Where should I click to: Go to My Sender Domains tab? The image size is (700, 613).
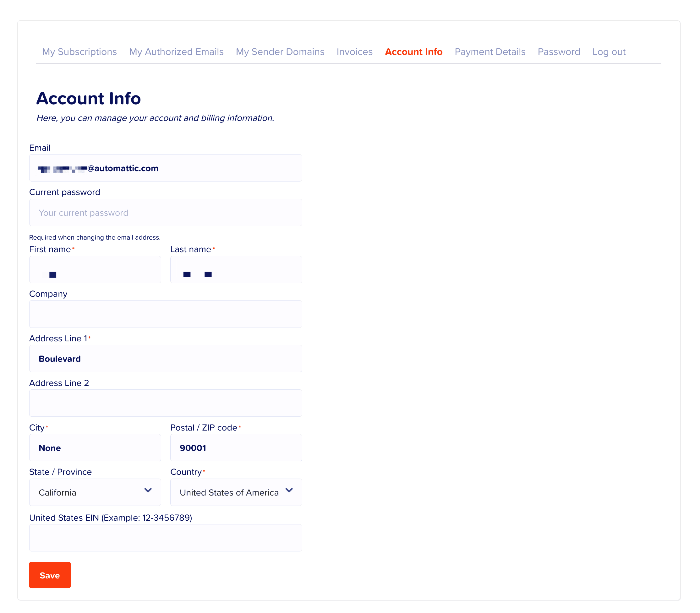(280, 52)
